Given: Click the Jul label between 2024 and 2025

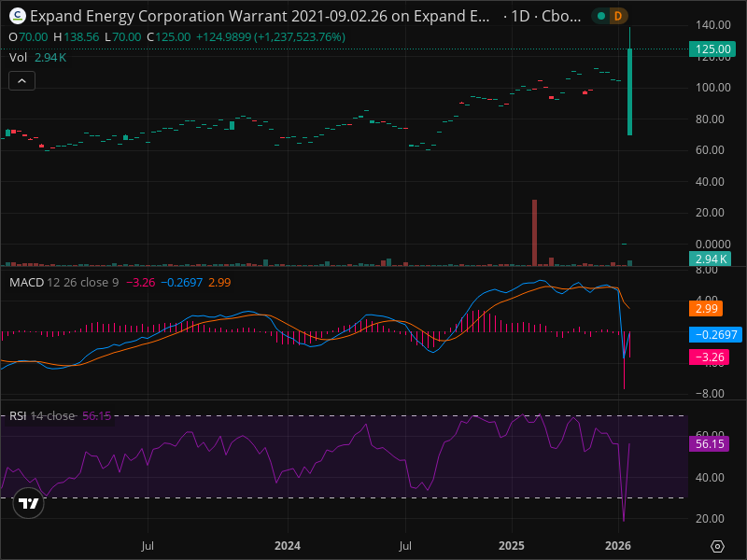Looking at the screenshot, I should point(405,546).
